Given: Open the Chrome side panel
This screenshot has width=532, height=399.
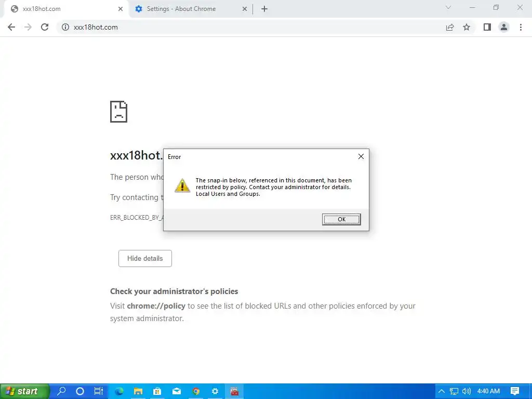Looking at the screenshot, I should click(487, 27).
